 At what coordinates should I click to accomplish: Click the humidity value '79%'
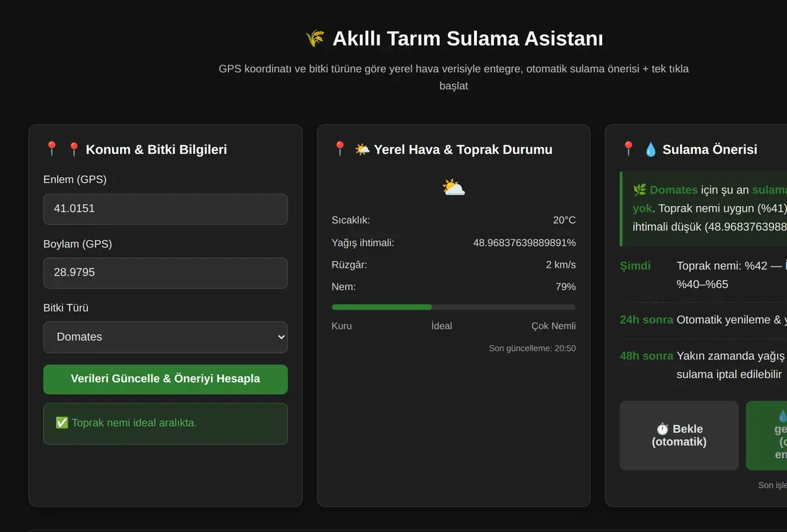[565, 287]
